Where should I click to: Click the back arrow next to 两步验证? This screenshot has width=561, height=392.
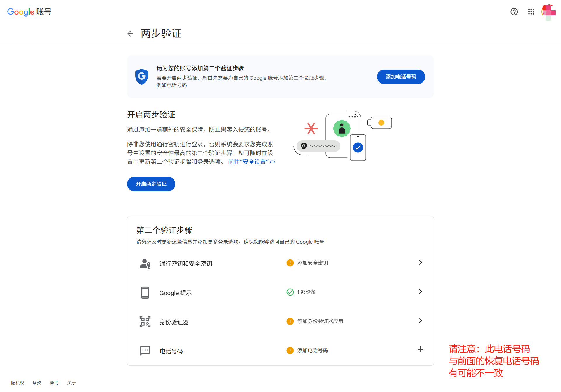130,34
